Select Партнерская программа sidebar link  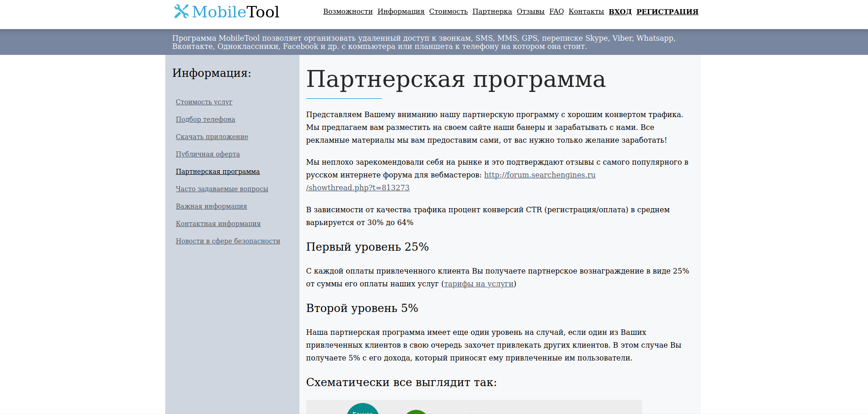[218, 172]
